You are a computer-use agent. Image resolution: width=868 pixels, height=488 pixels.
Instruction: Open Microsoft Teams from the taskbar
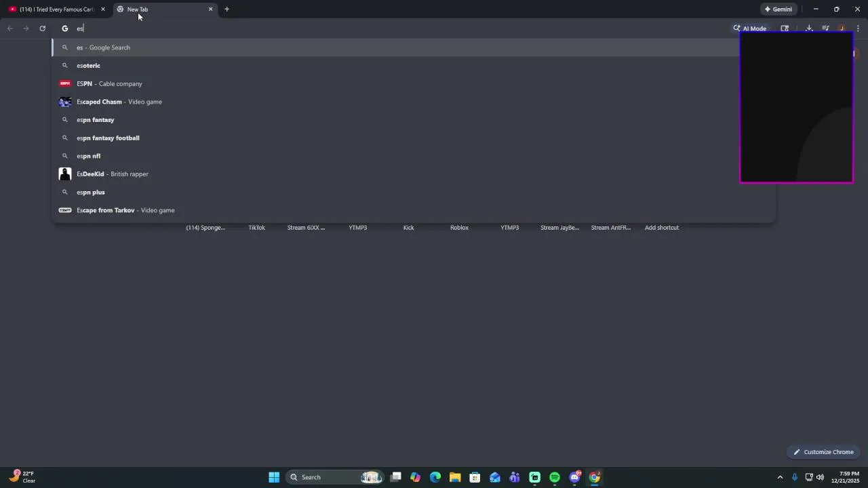pyautogui.click(x=515, y=477)
